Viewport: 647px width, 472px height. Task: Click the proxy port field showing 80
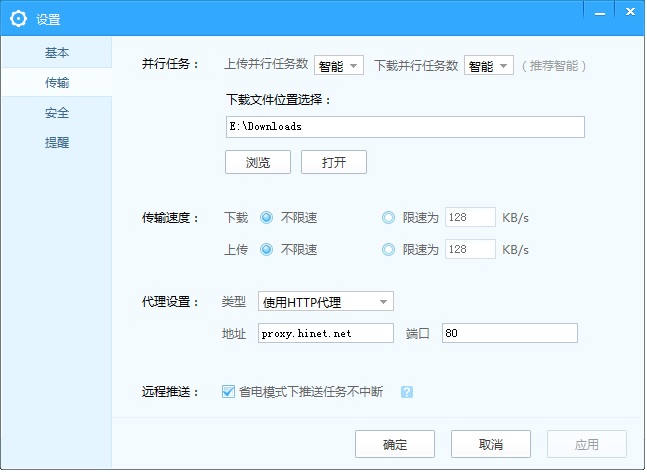510,333
